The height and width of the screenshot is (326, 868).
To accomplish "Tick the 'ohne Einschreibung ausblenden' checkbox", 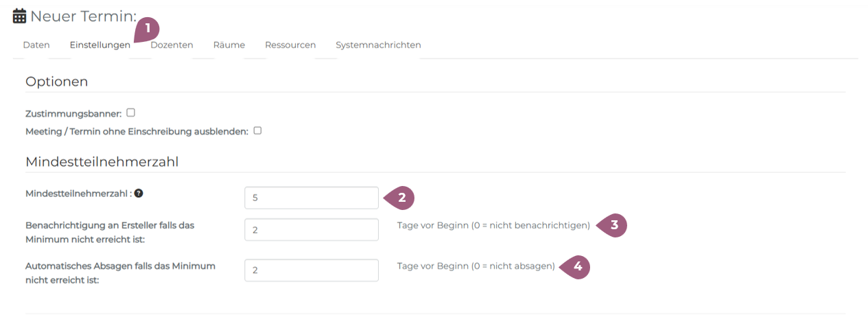I will pyautogui.click(x=257, y=130).
